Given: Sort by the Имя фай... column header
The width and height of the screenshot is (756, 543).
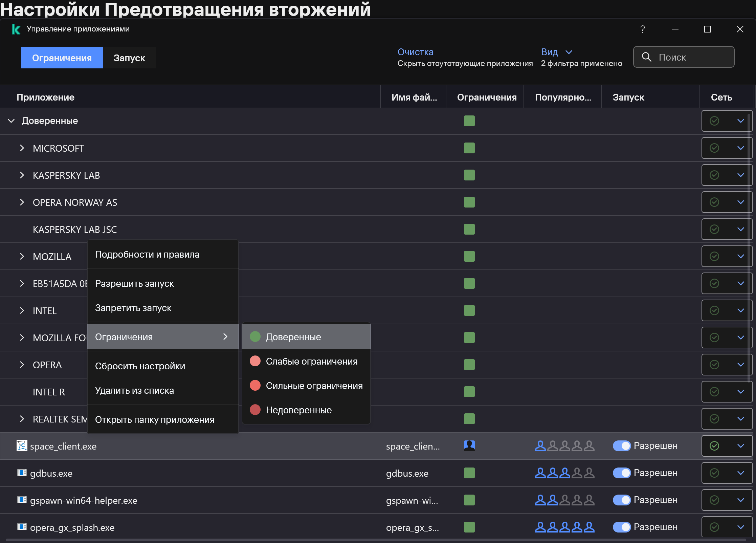Looking at the screenshot, I should coord(413,97).
